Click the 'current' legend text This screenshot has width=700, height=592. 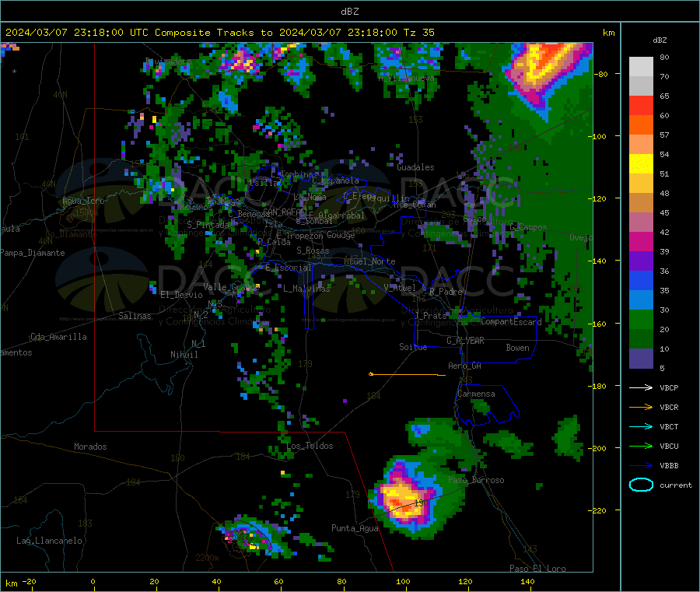point(676,485)
